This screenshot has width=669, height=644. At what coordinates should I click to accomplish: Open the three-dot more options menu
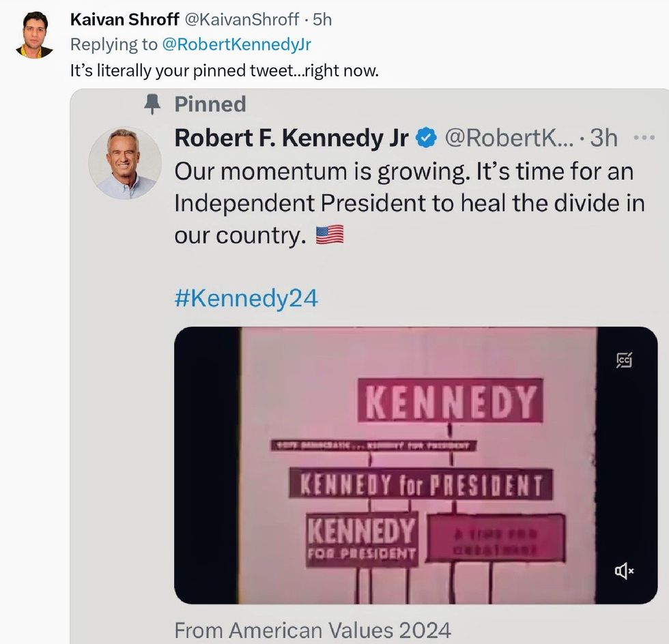(x=644, y=137)
